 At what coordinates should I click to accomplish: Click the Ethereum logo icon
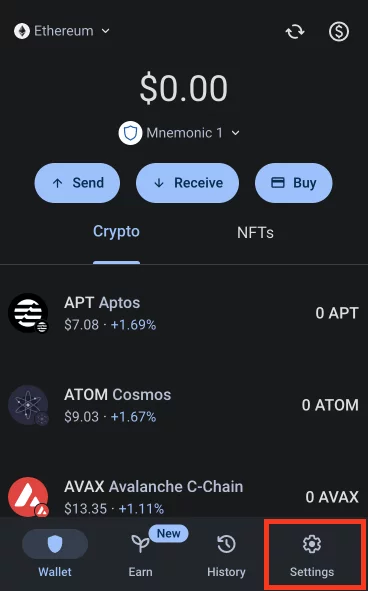click(x=22, y=31)
